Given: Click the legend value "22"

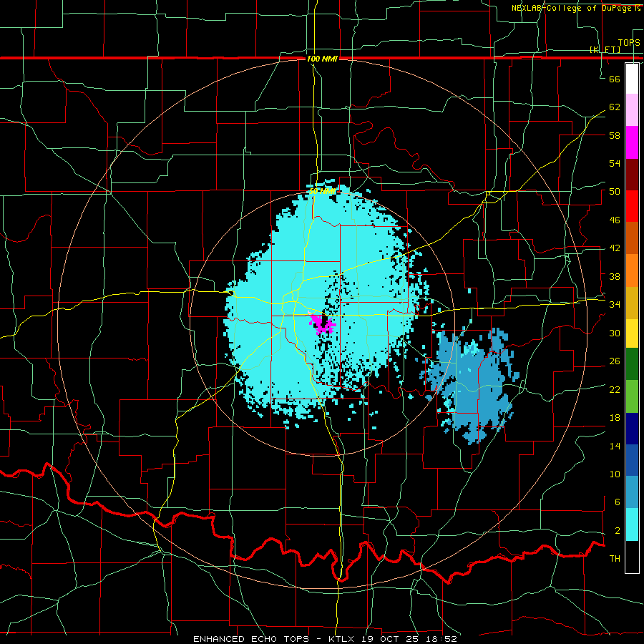Looking at the screenshot, I should click(x=615, y=389).
